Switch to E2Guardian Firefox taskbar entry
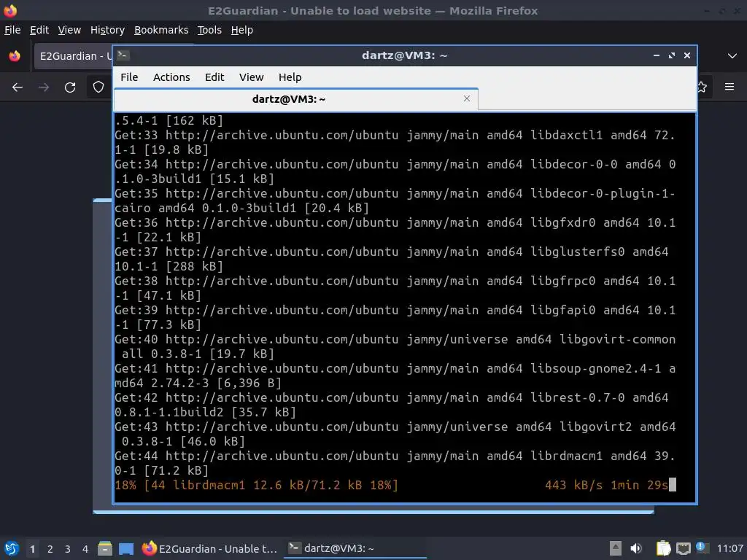This screenshot has width=747, height=560. (209, 548)
